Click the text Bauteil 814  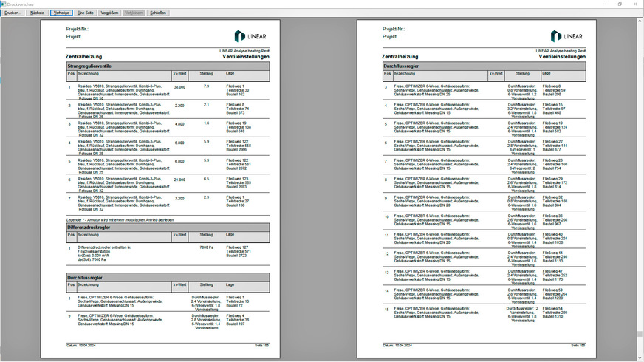[552, 187]
